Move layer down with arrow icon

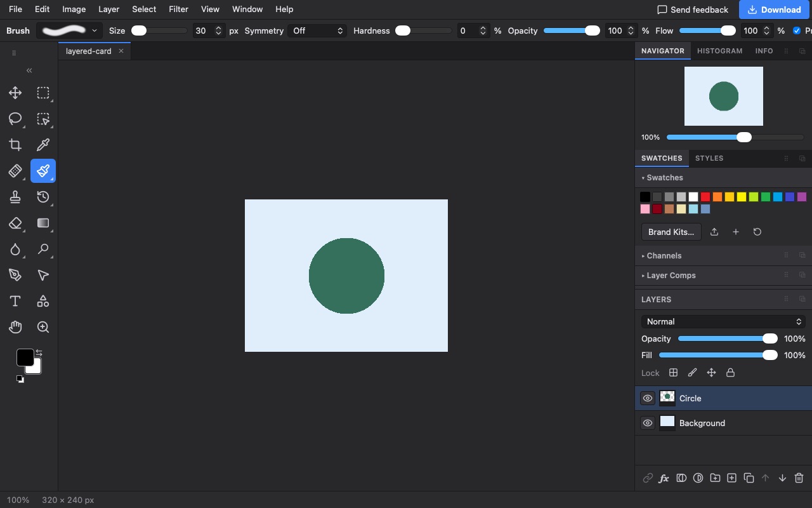(x=782, y=478)
